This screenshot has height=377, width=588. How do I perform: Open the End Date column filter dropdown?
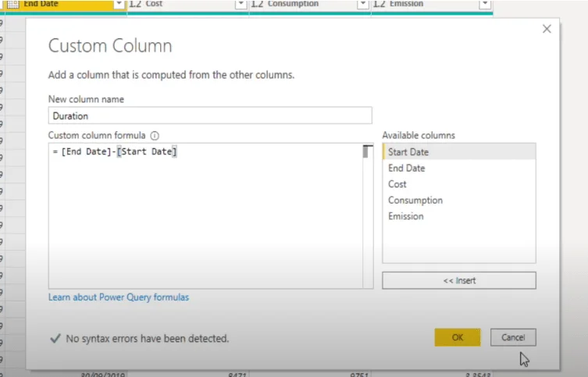point(119,4)
